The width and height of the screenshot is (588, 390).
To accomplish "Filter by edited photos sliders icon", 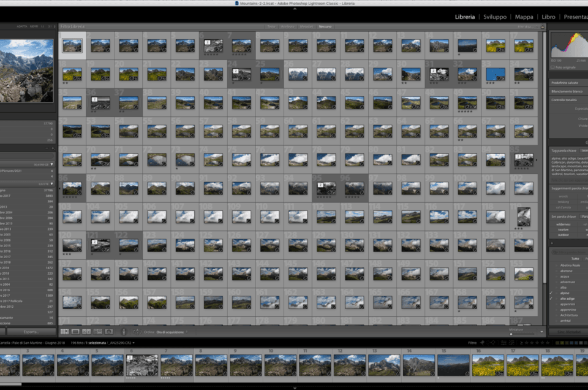I will click(503, 343).
